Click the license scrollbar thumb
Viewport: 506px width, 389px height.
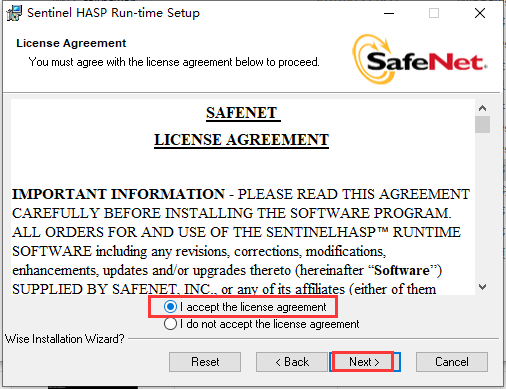point(482,124)
